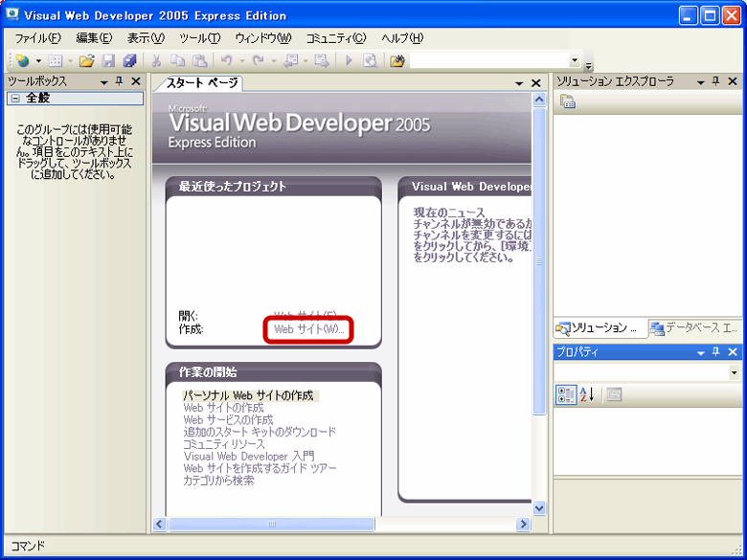Collapse the 全般 toolbox group
Image resolution: width=747 pixels, height=560 pixels.
point(15,99)
